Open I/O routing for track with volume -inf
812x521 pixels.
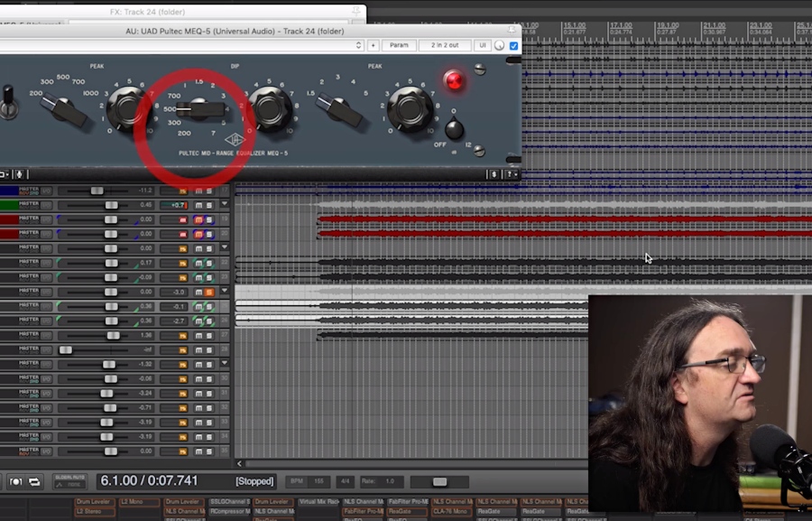click(x=47, y=350)
